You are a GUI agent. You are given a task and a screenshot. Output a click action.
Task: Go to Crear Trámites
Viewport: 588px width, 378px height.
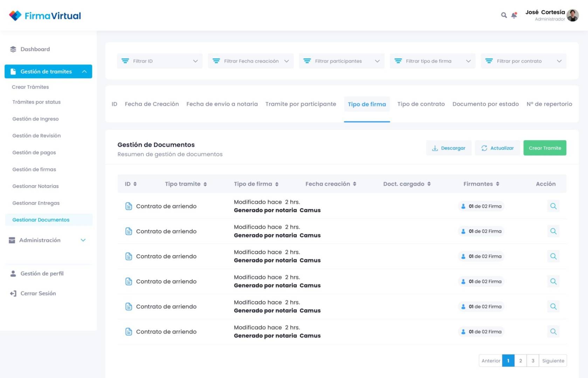coord(30,87)
